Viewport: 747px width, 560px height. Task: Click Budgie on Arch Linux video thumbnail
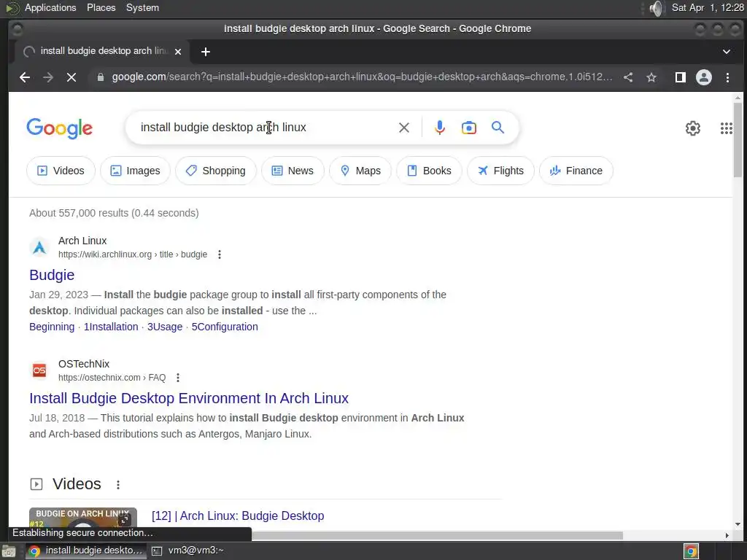(83, 518)
